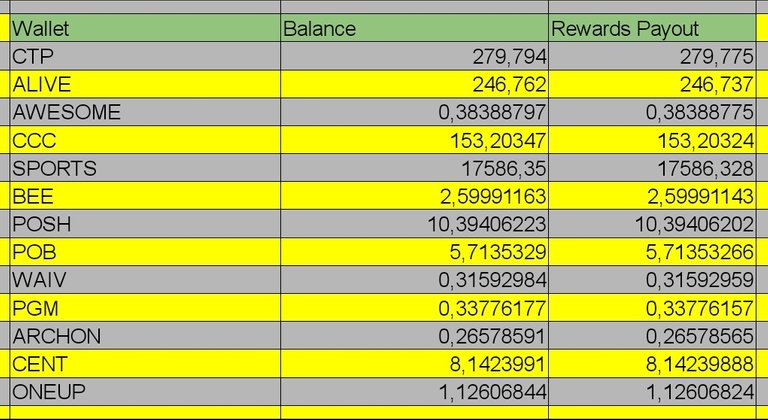Select balance cell 5,7135329

[x=414, y=252]
